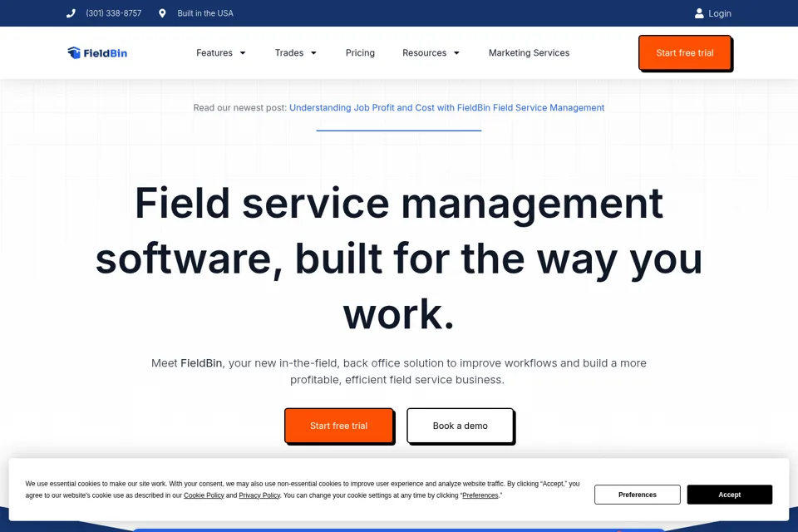Click the user profile icon beside Login
The width and height of the screenshot is (798, 532).
pos(699,13)
